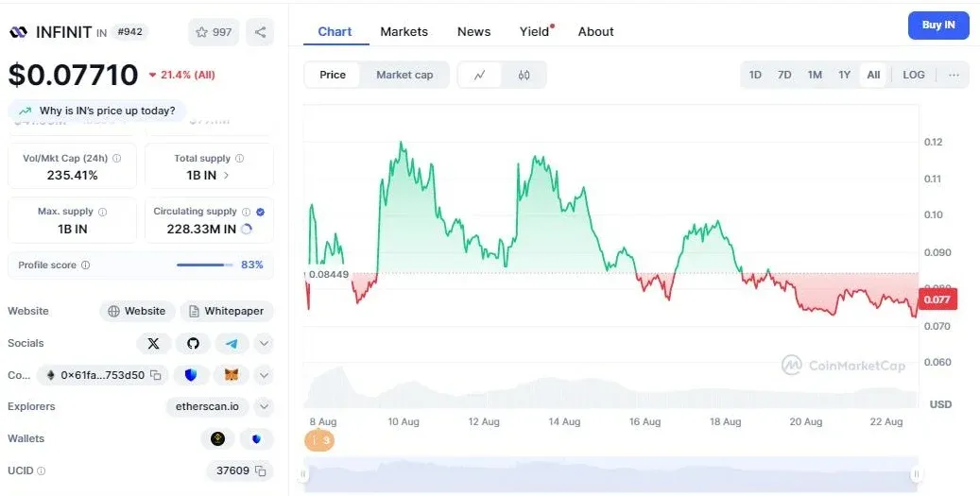This screenshot has height=496, width=980.
Task: Set chart range to 1D
Action: coord(755,75)
